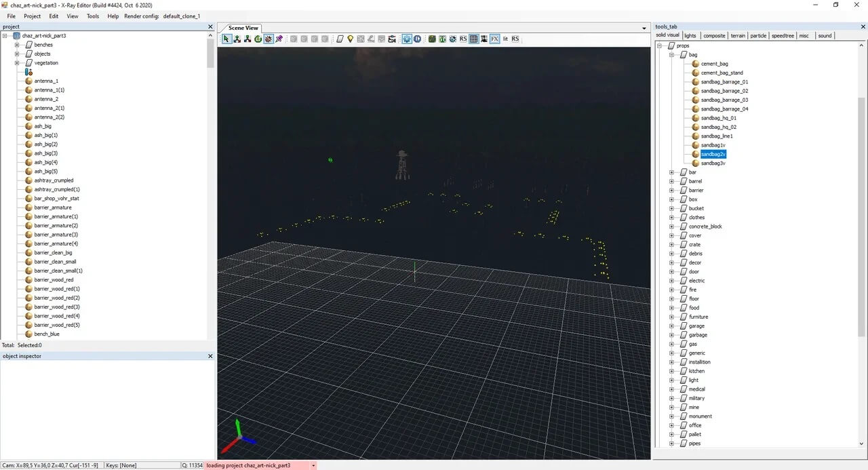
Task: Click the light bulb icon in toolbar
Action: [351, 39]
